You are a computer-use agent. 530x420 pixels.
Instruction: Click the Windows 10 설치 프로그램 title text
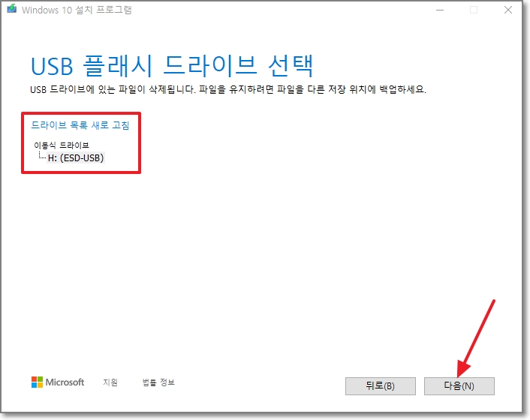(x=77, y=10)
